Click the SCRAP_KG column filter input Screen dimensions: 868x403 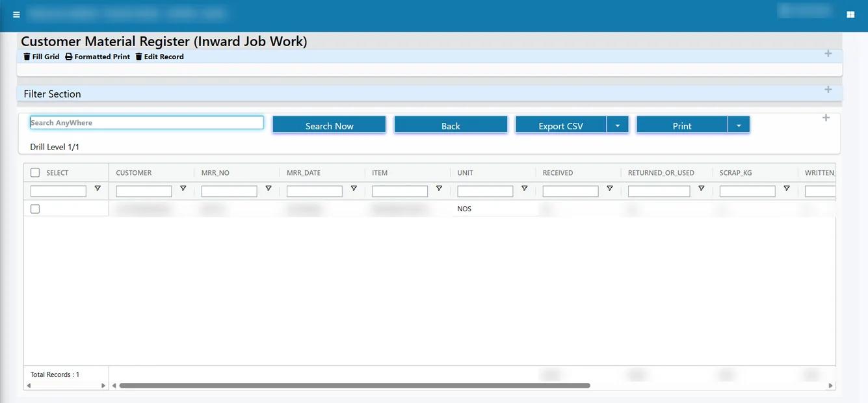[x=747, y=191]
